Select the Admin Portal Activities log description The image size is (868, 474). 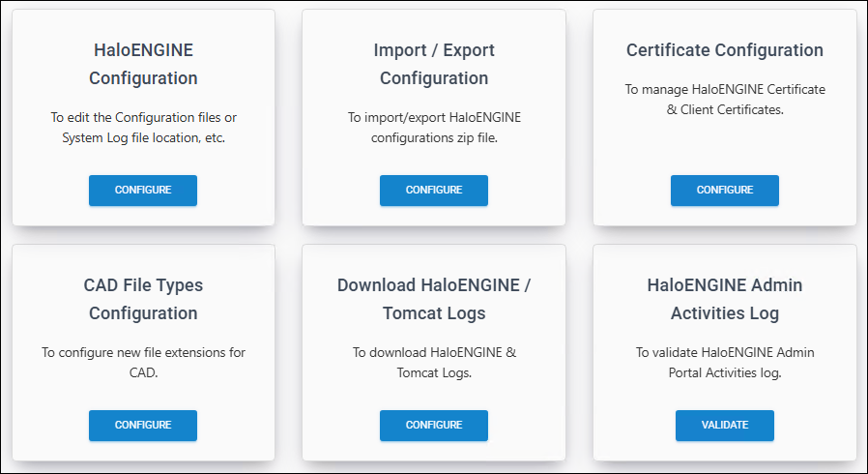[724, 363]
